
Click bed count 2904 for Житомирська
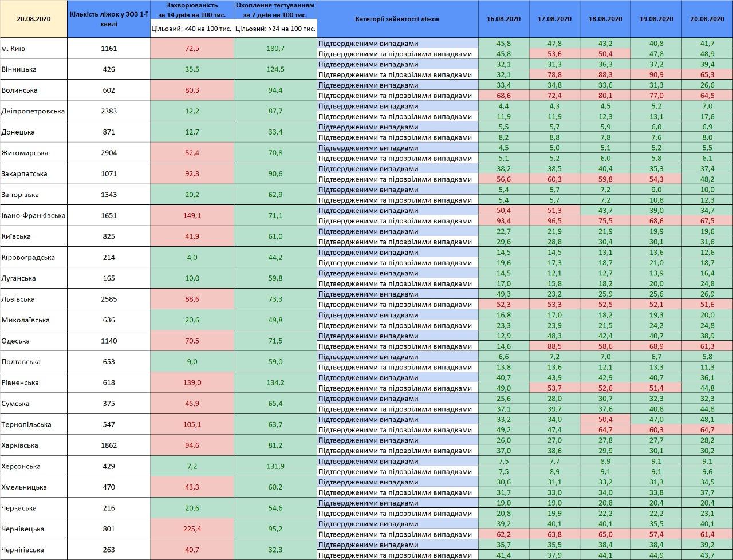(x=109, y=153)
